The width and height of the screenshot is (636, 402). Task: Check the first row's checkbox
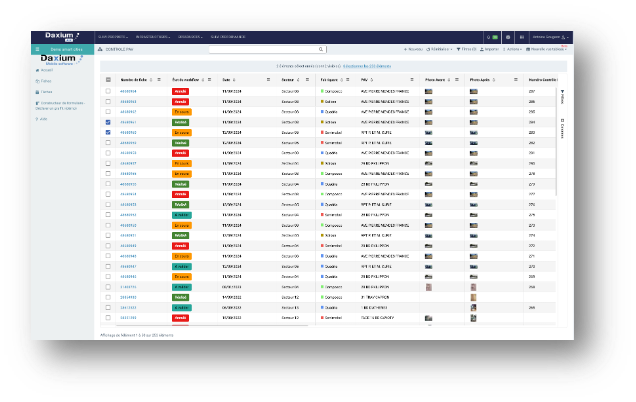point(108,91)
